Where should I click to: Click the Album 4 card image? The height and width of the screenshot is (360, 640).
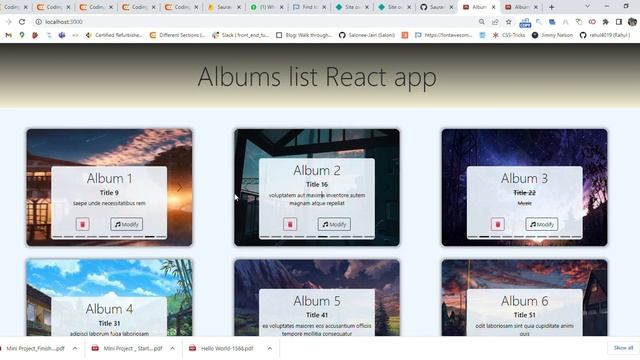pos(109,297)
